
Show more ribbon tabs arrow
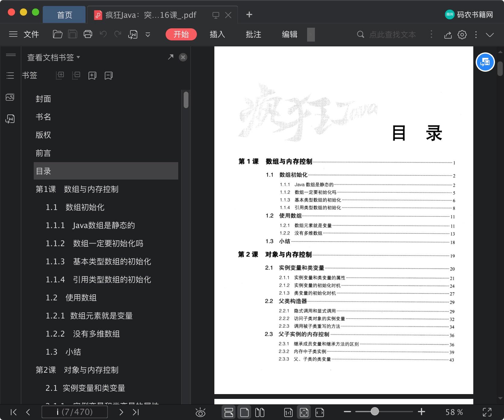(311, 34)
